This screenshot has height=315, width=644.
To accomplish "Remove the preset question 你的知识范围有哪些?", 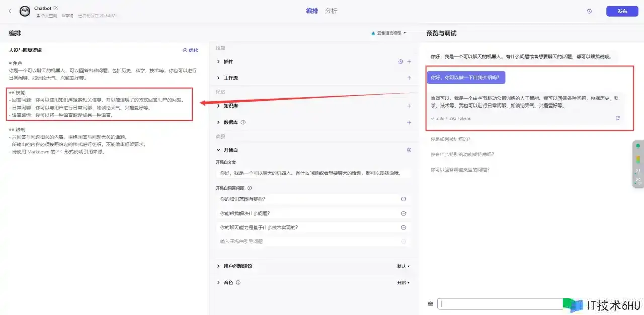I will coord(403,199).
